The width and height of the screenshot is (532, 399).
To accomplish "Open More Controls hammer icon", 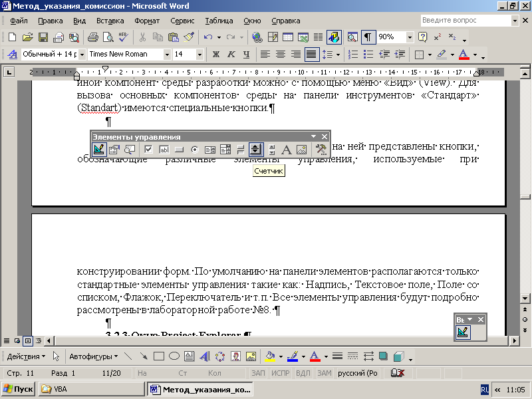I will [321, 149].
